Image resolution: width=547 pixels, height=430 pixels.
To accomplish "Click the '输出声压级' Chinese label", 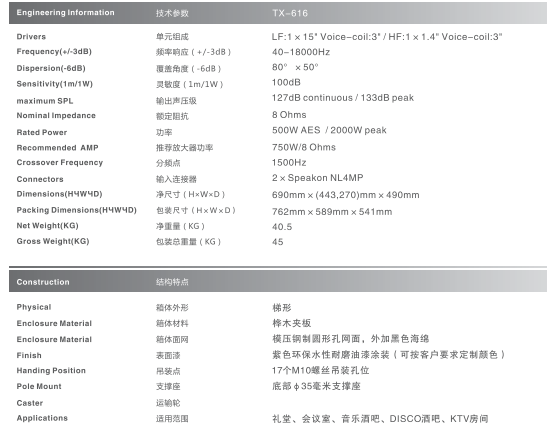I will (x=176, y=101).
